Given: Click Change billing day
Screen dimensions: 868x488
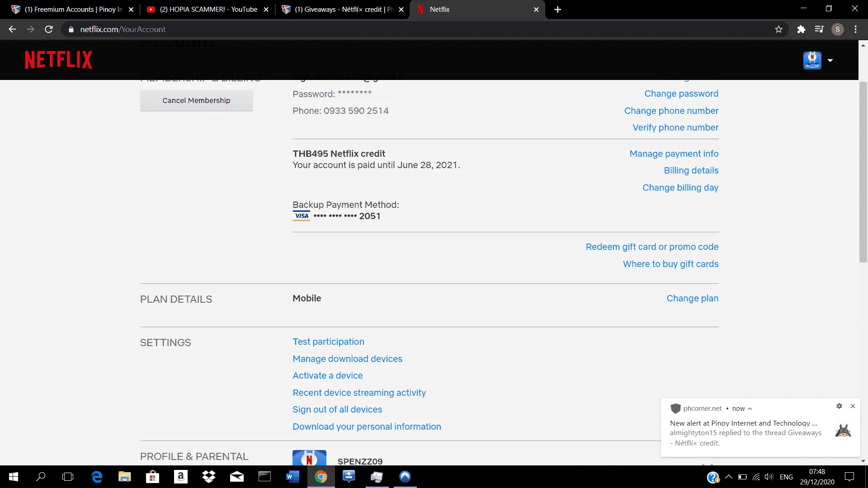Looking at the screenshot, I should pyautogui.click(x=680, y=188).
